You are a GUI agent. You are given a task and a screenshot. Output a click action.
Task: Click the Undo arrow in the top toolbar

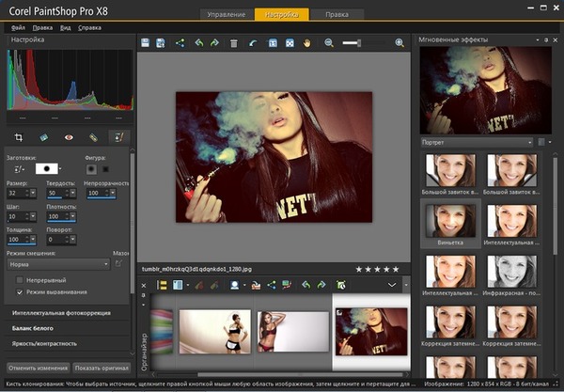[x=198, y=43]
